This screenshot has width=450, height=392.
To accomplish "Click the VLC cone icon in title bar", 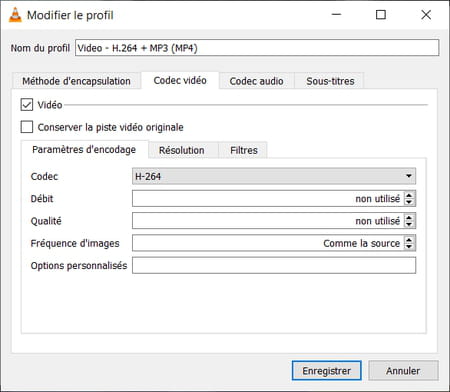I will (15, 15).
